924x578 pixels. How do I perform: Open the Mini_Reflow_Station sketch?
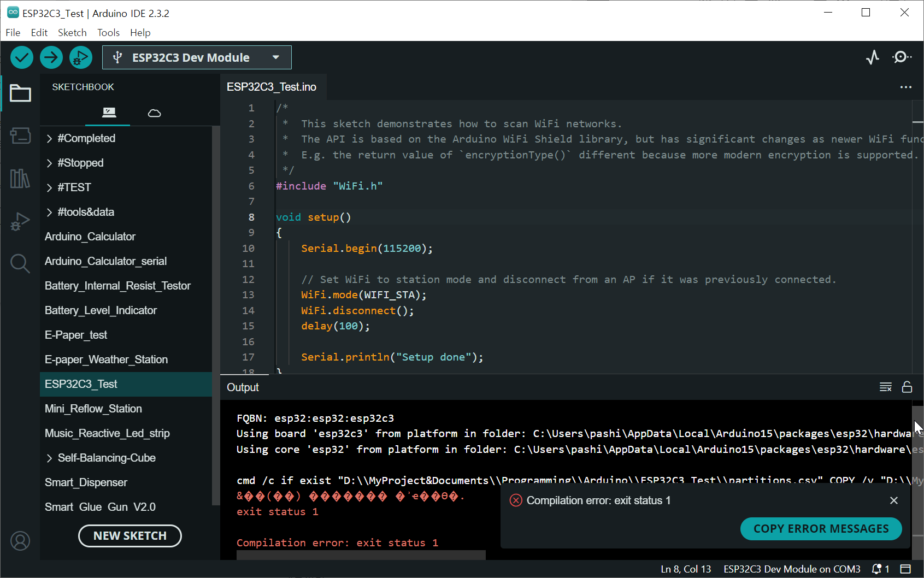(126, 409)
